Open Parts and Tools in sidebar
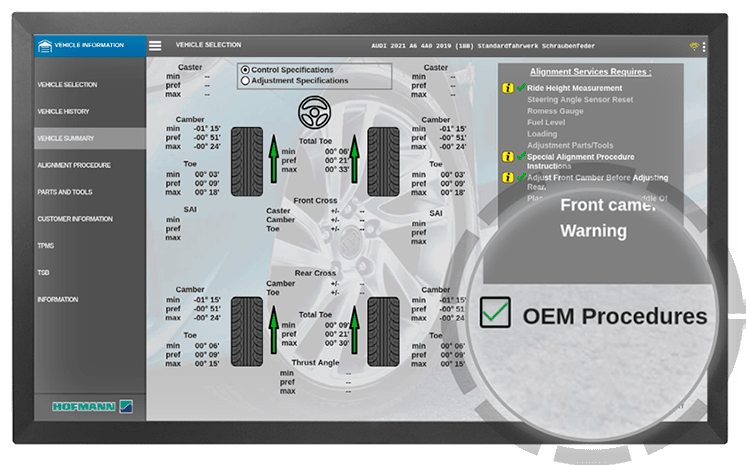746x465 pixels. pos(65,192)
